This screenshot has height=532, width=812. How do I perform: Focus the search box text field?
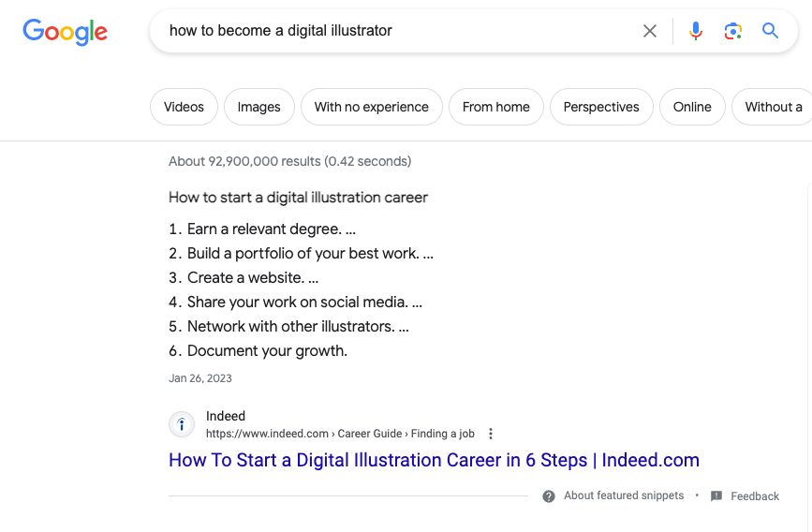399,31
